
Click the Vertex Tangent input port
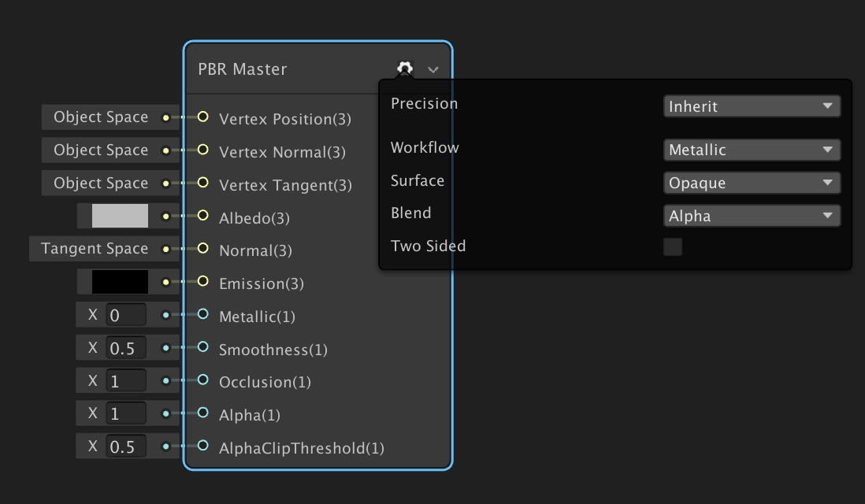[x=202, y=183]
